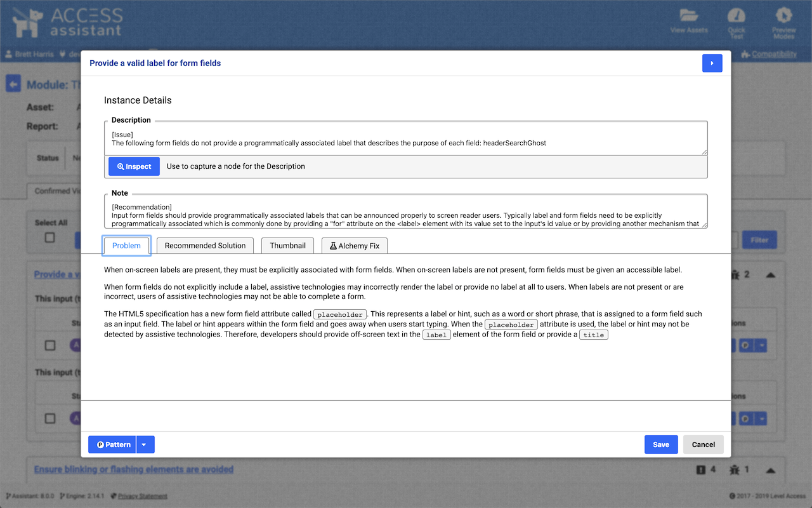Screen dimensions: 812x508
Task: Click the bug icon showing count 1
Action: [735, 470]
